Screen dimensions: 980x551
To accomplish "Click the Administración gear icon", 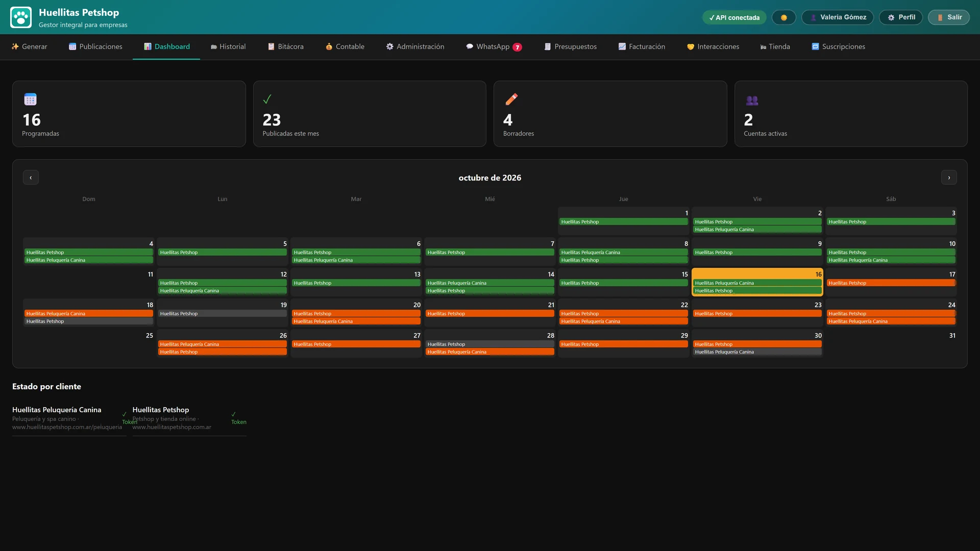I will (389, 46).
